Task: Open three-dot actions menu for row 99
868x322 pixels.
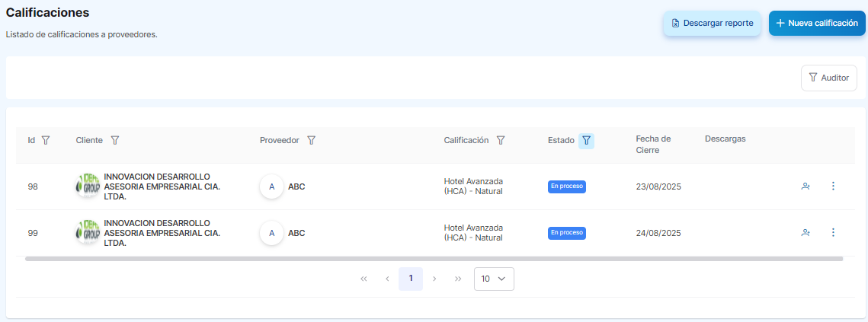Action: tap(833, 233)
